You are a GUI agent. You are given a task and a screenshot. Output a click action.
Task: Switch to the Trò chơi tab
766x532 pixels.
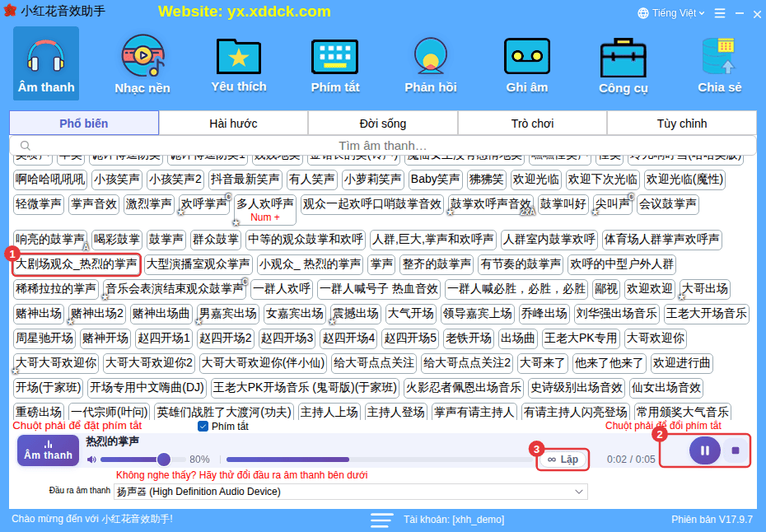pos(532,123)
